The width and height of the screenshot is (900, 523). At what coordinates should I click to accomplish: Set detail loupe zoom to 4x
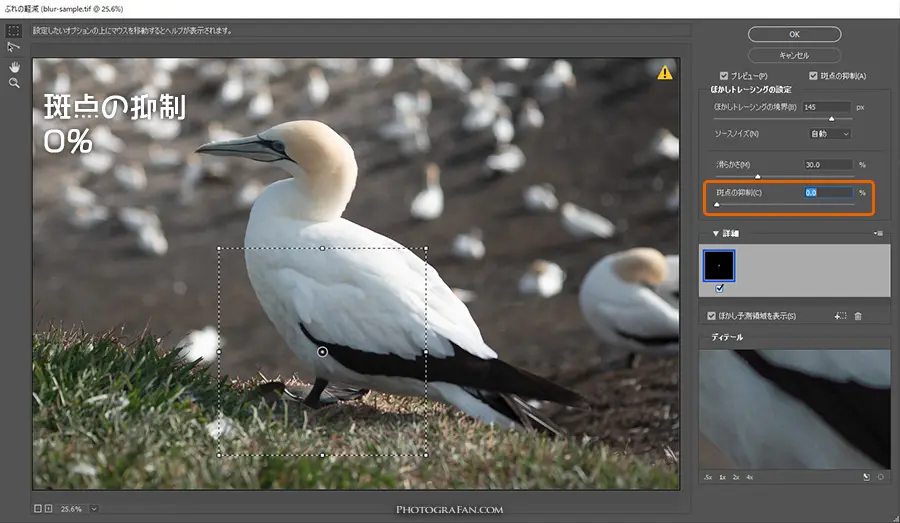pos(750,477)
